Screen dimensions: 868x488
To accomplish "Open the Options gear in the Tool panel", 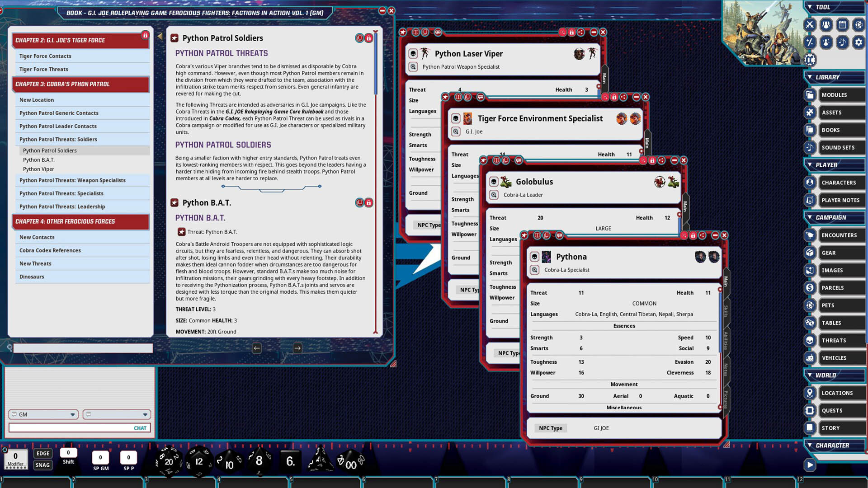I will (x=858, y=42).
